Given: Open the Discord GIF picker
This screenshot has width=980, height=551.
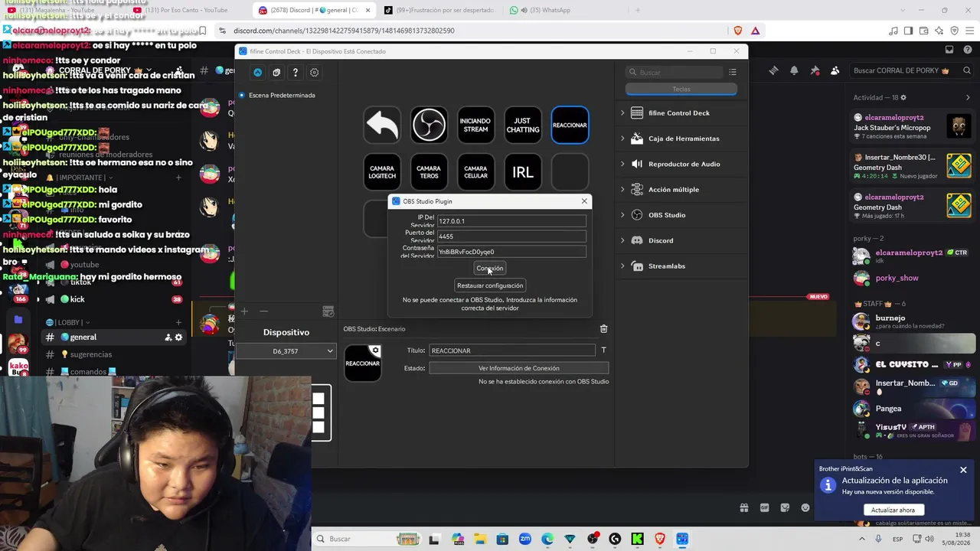Looking at the screenshot, I should pyautogui.click(x=764, y=507).
